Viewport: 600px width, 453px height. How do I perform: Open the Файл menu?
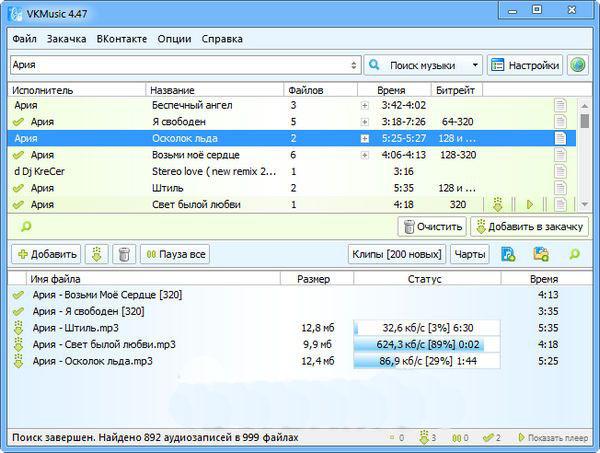(24, 39)
